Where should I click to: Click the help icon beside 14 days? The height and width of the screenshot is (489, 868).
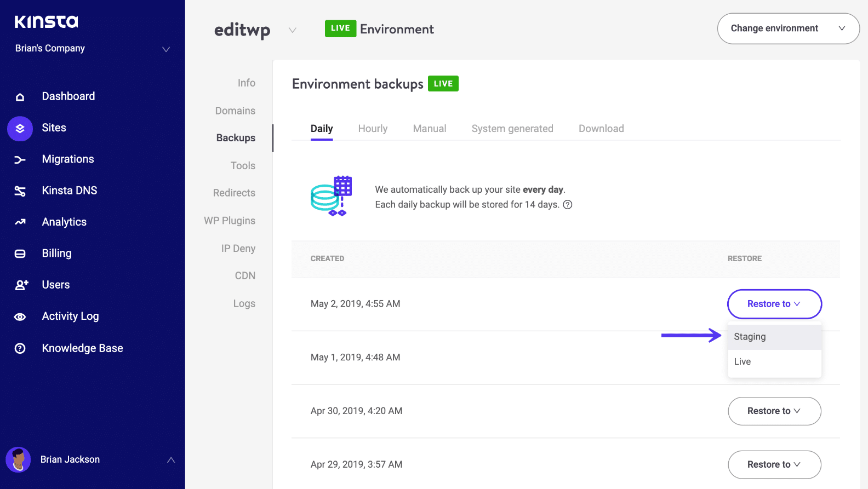568,205
